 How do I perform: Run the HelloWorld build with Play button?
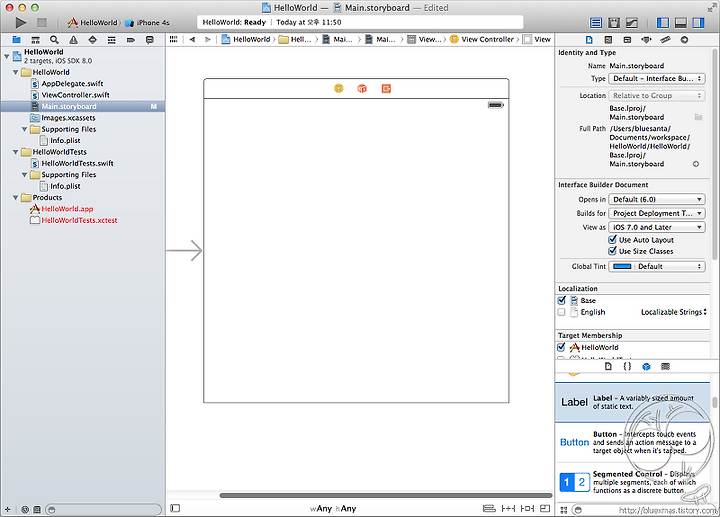click(20, 22)
